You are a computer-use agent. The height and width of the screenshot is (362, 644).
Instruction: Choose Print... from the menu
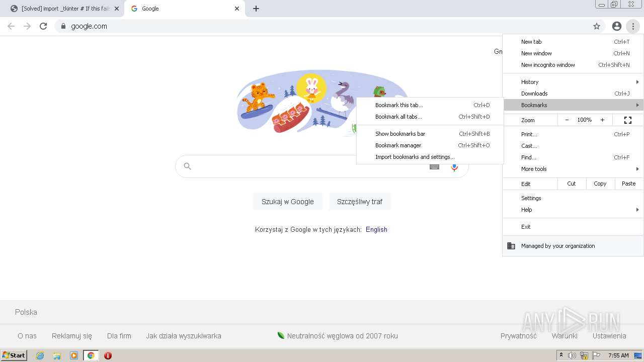click(x=573, y=134)
